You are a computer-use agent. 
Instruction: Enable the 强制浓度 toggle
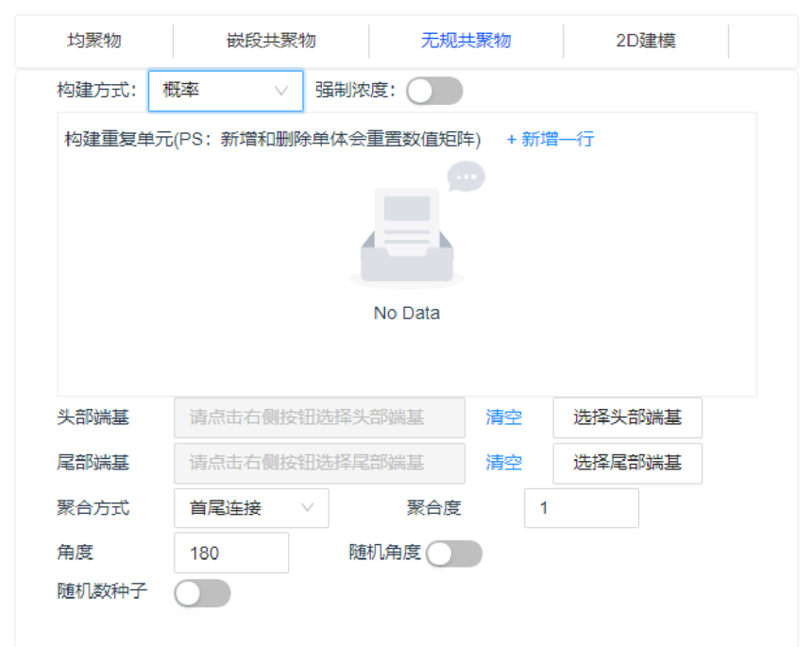pos(434,91)
